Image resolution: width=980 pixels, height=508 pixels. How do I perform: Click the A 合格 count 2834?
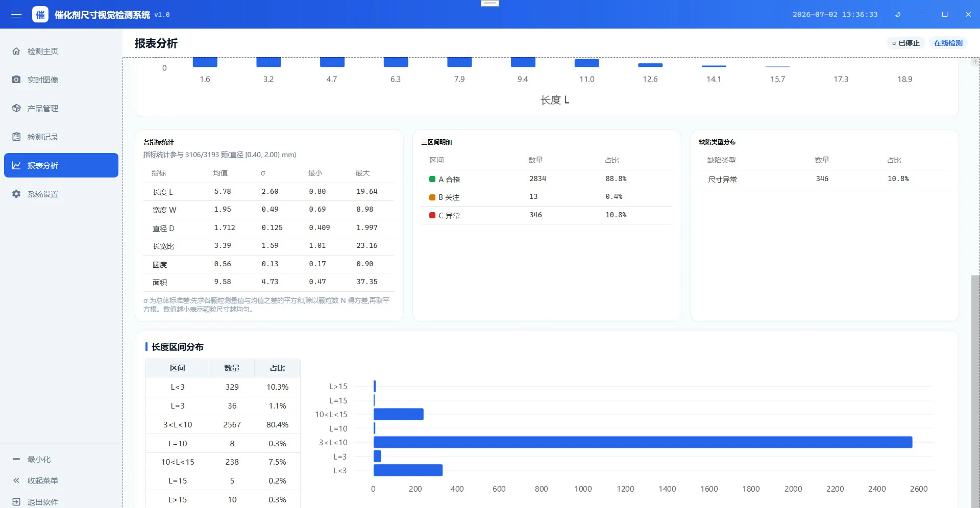tap(537, 179)
